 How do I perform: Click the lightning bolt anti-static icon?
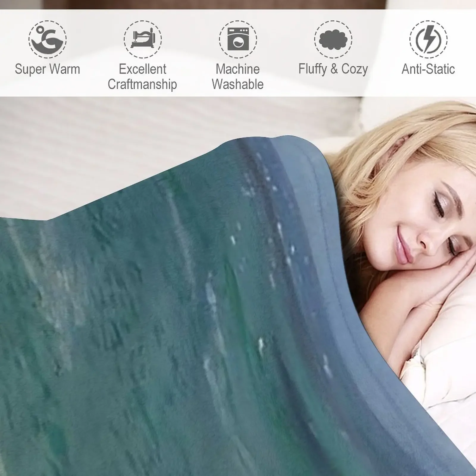tap(428, 39)
